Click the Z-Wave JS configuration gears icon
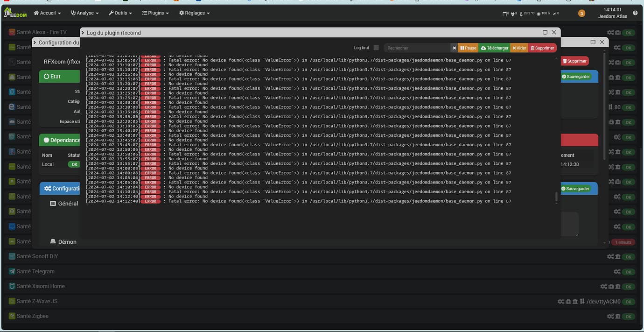Image resolution: width=644 pixels, height=332 pixels. (x=560, y=302)
